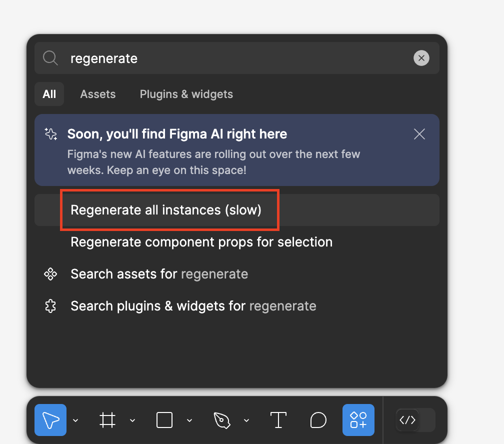The width and height of the screenshot is (504, 444).
Task: Open the Actions and resources panel
Action: [x=358, y=420]
